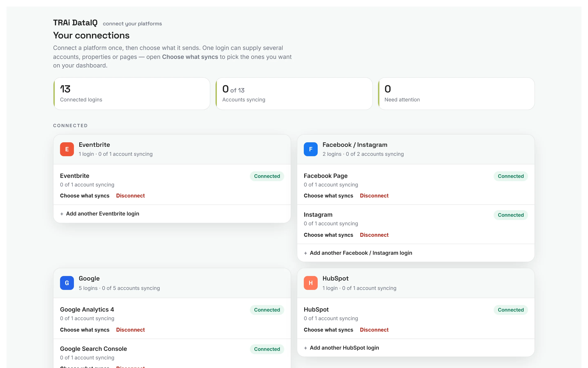Click the 'connect your platforms' tagline

point(133,24)
